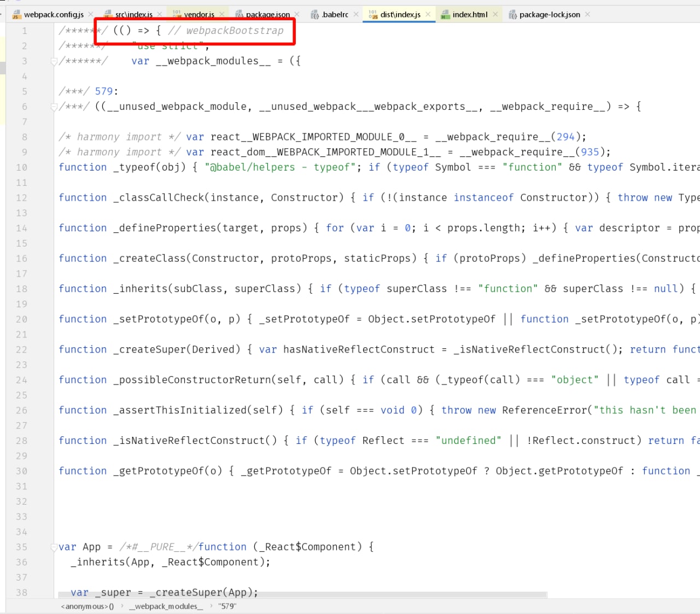Click the number 294 in __webpack_require__ call
Image resolution: width=700 pixels, height=614 pixels.
pyautogui.click(x=565, y=137)
